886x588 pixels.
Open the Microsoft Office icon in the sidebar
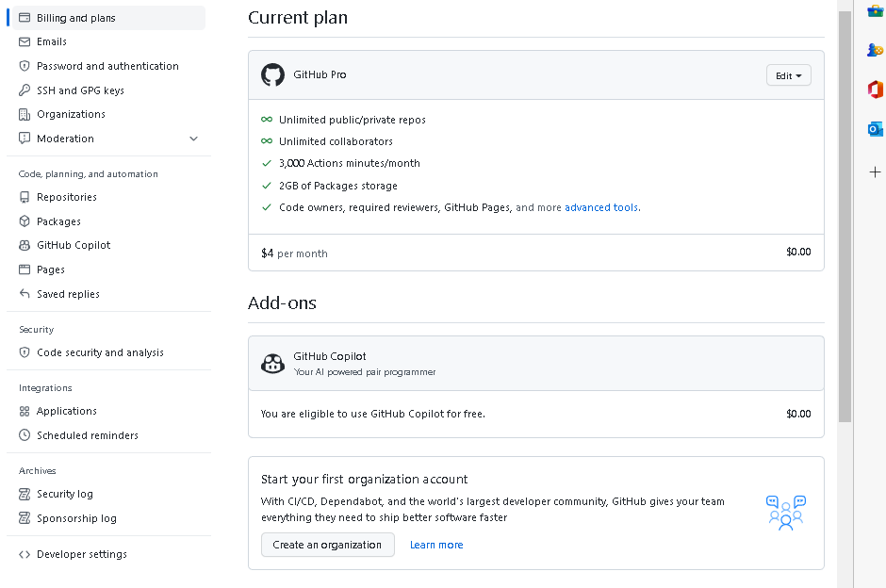pos(875,90)
